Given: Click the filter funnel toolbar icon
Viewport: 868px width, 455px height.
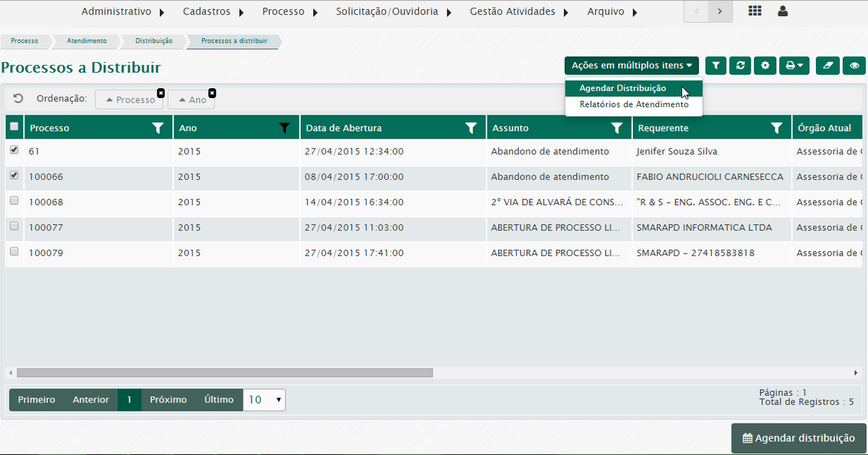Looking at the screenshot, I should point(716,66).
